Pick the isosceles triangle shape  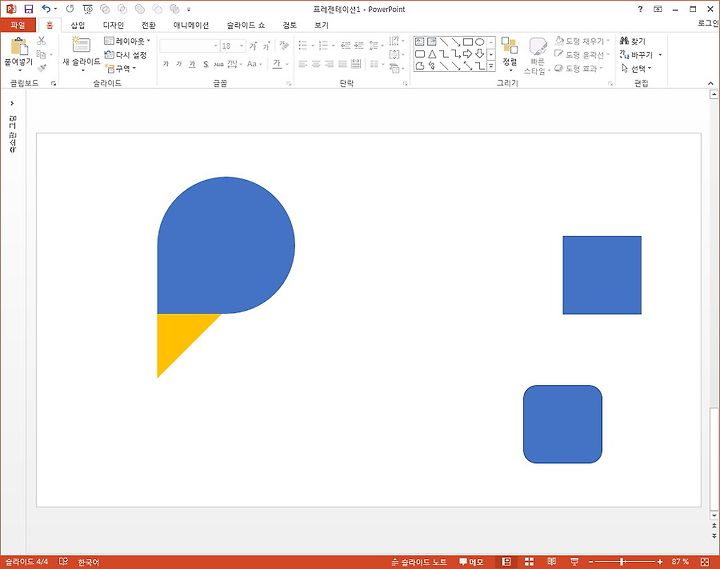pos(432,54)
